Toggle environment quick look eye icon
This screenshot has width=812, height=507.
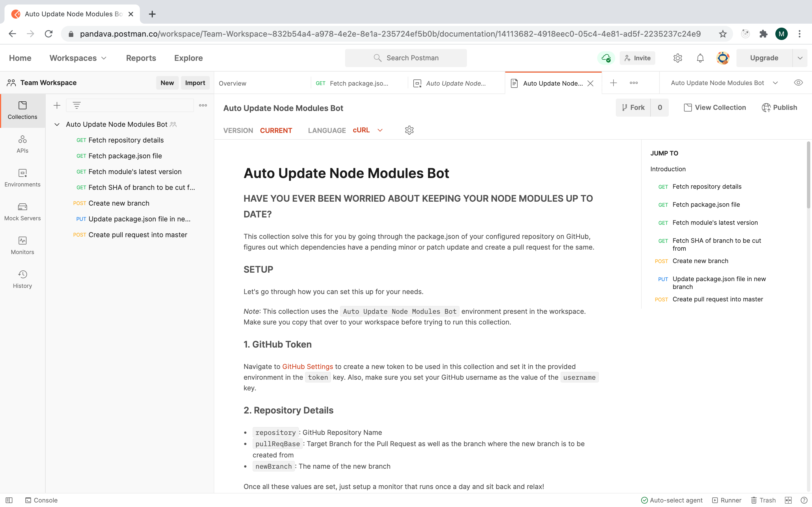click(x=798, y=83)
